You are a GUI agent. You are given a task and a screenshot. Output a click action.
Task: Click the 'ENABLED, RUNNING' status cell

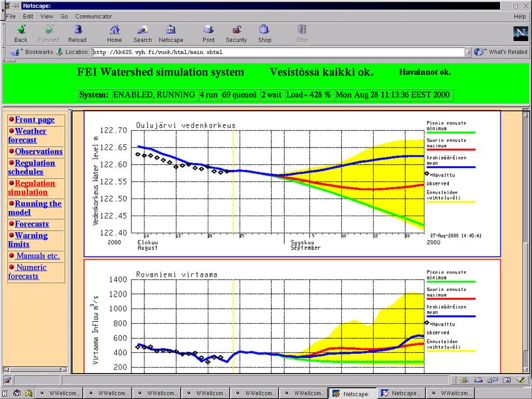(154, 95)
